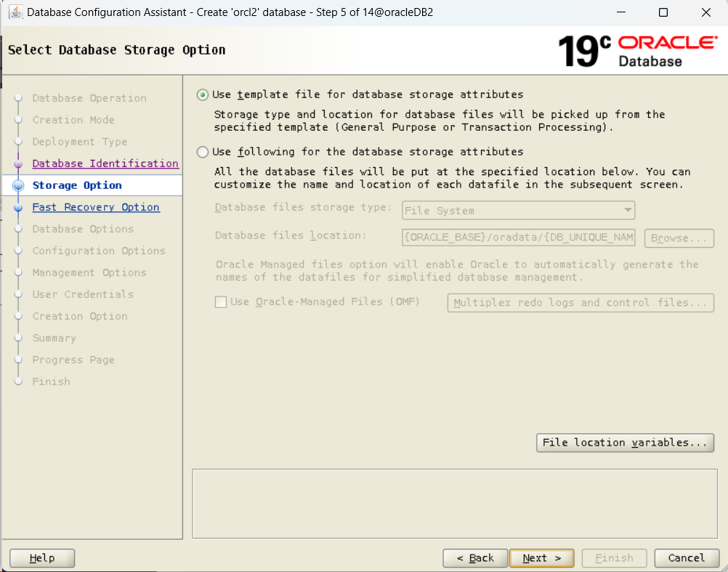
Task: Select 'Use template file' storage option
Action: pyautogui.click(x=203, y=94)
